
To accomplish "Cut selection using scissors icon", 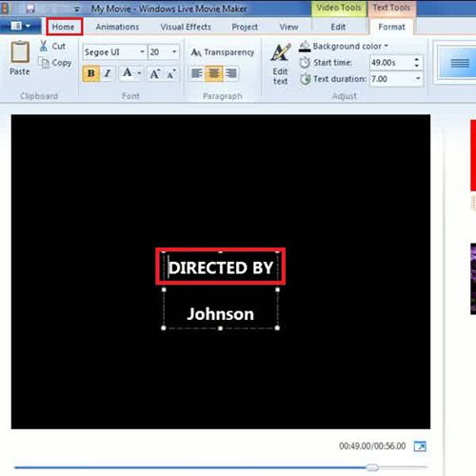I will [44, 46].
